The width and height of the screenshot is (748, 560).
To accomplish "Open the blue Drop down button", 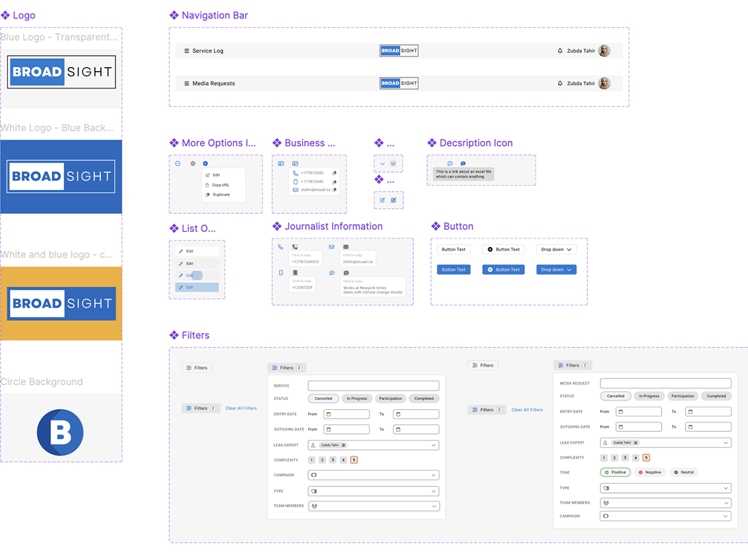I will coord(556,270).
